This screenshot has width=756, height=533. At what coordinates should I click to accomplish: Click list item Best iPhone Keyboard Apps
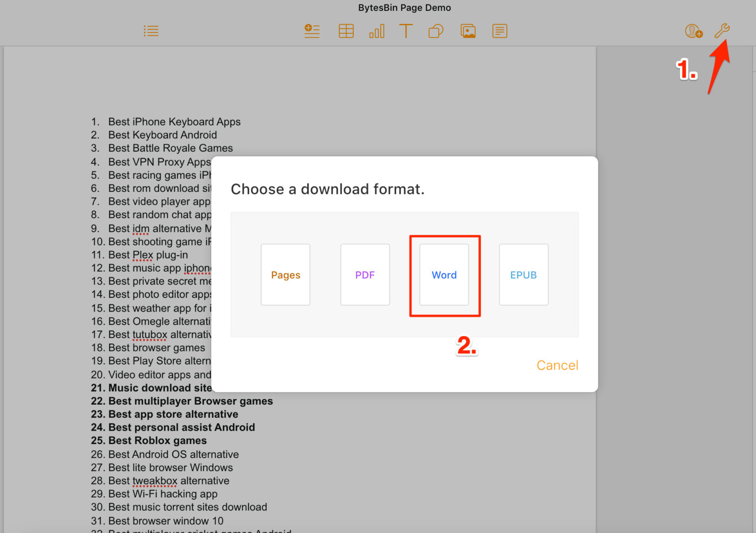click(174, 122)
